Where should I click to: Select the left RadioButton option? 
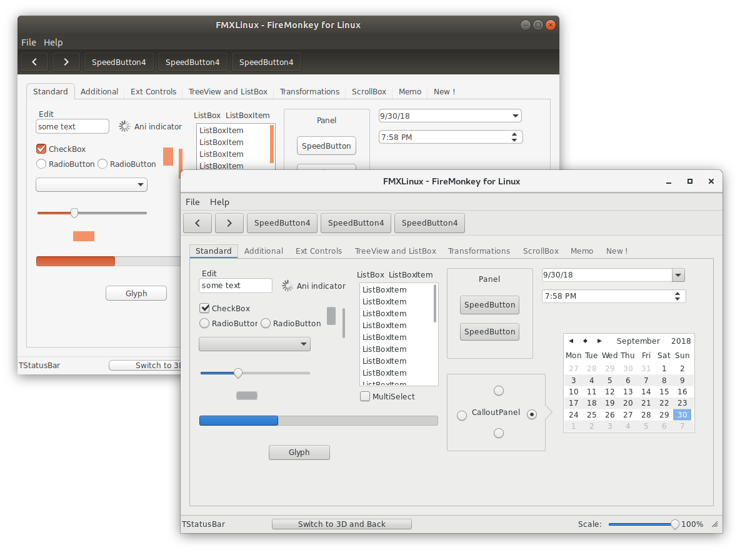point(204,323)
